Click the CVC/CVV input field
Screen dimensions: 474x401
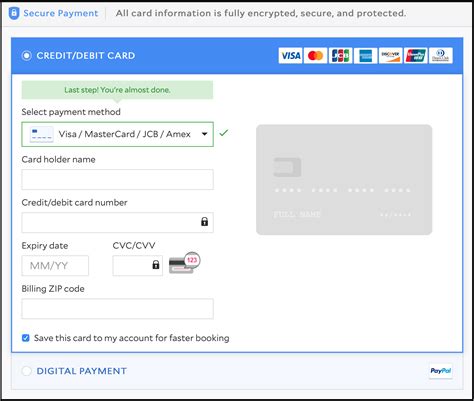click(x=138, y=266)
